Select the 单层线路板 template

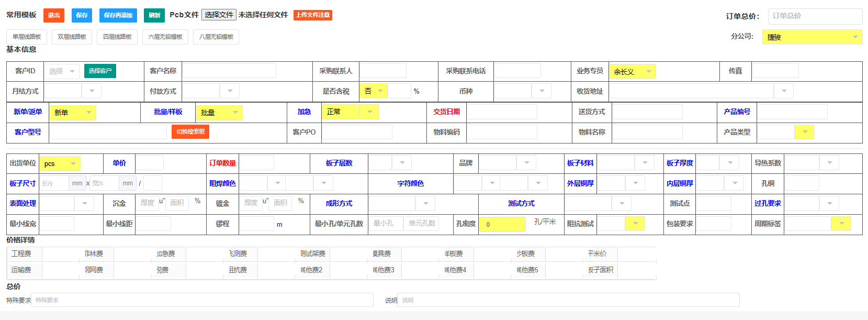[27, 37]
